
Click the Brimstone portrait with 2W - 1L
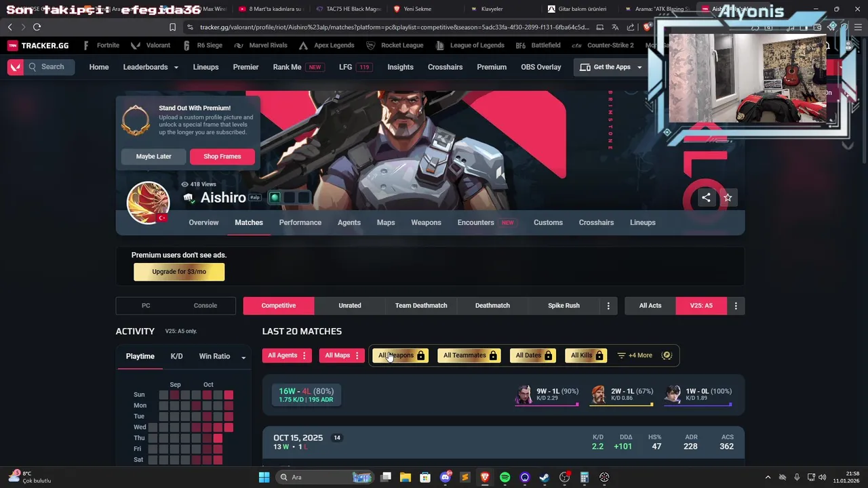(x=597, y=394)
